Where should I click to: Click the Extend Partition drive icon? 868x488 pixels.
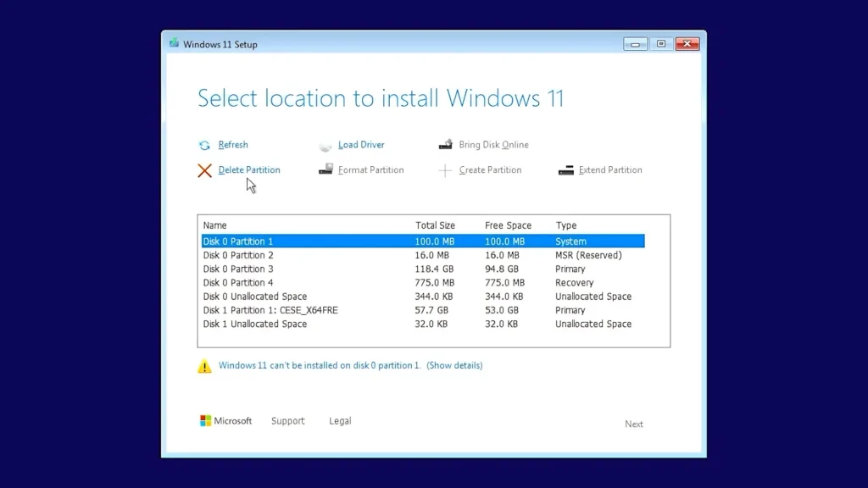coord(565,169)
